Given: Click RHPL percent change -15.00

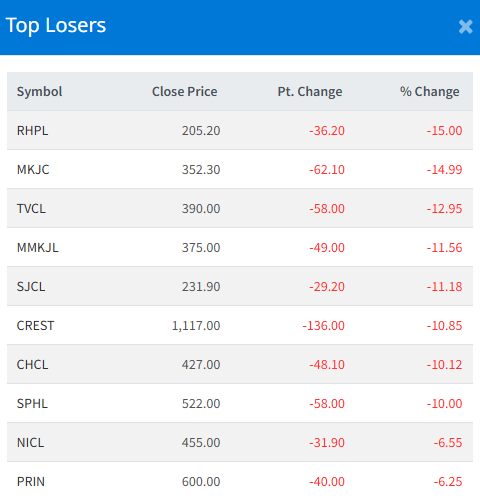Looking at the screenshot, I should coord(444,131).
